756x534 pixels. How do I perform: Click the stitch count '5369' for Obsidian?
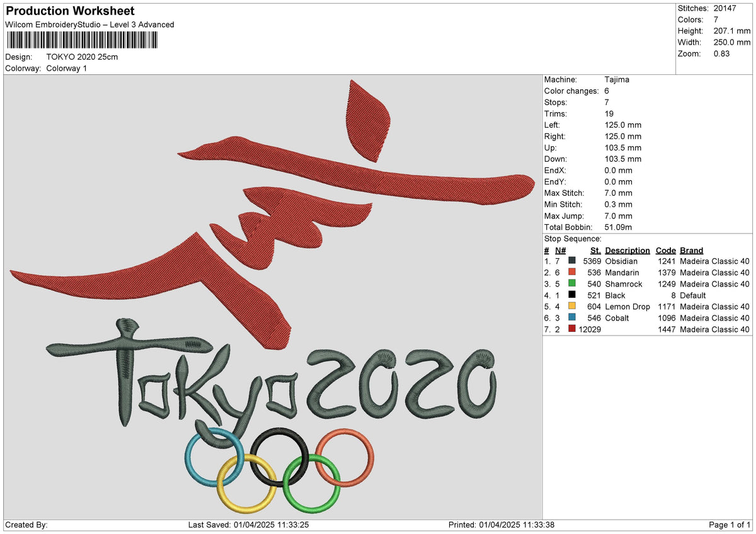[x=592, y=261]
